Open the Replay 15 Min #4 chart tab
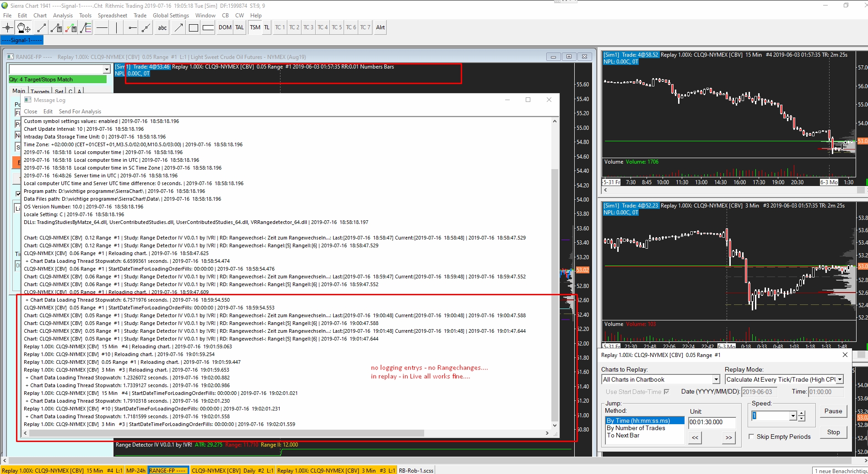Screen dimensions: 868x474 pyautogui.click(x=62, y=470)
